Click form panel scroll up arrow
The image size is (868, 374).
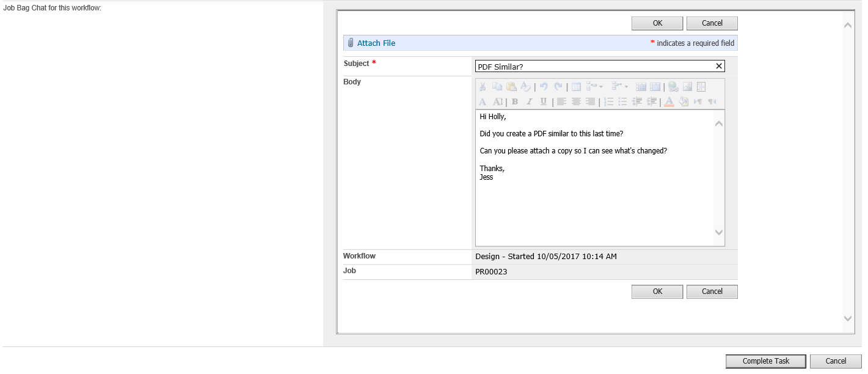[x=848, y=26]
